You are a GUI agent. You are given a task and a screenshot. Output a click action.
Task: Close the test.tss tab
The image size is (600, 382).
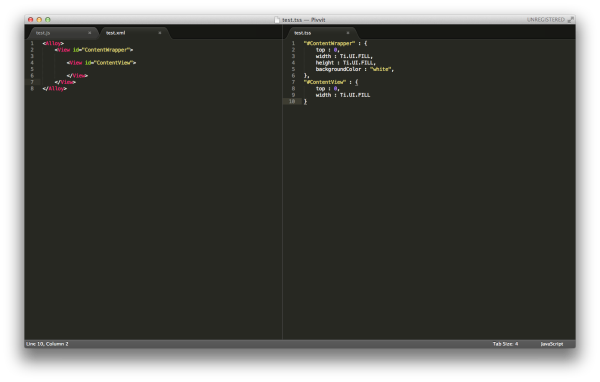[348, 33]
